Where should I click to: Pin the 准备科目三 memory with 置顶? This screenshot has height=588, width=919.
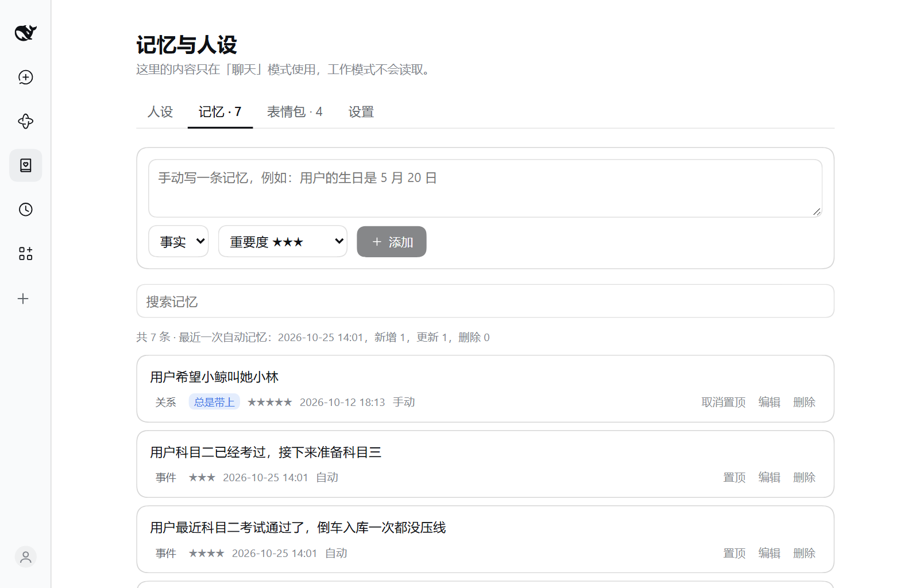[734, 478]
